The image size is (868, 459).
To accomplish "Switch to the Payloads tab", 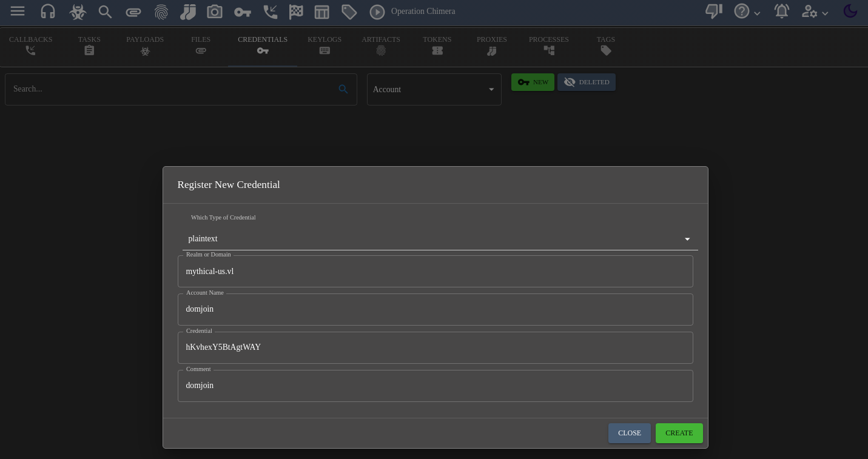I will click(x=145, y=45).
